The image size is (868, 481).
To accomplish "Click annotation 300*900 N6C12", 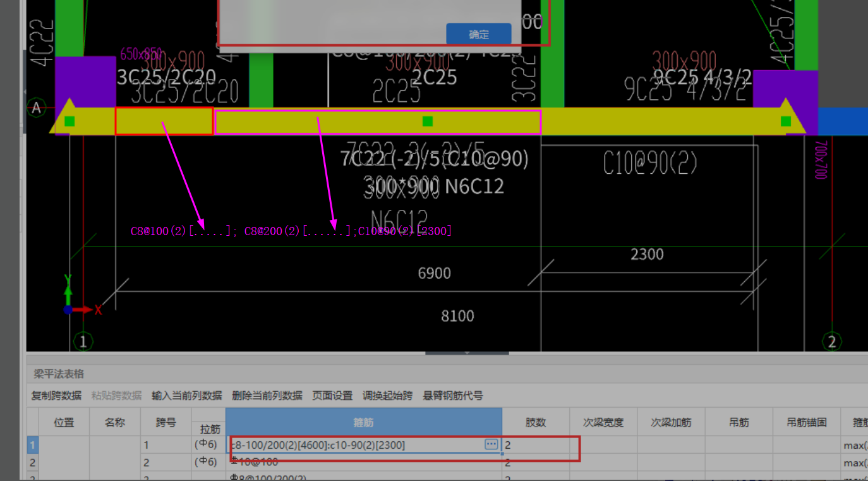I will 434,186.
